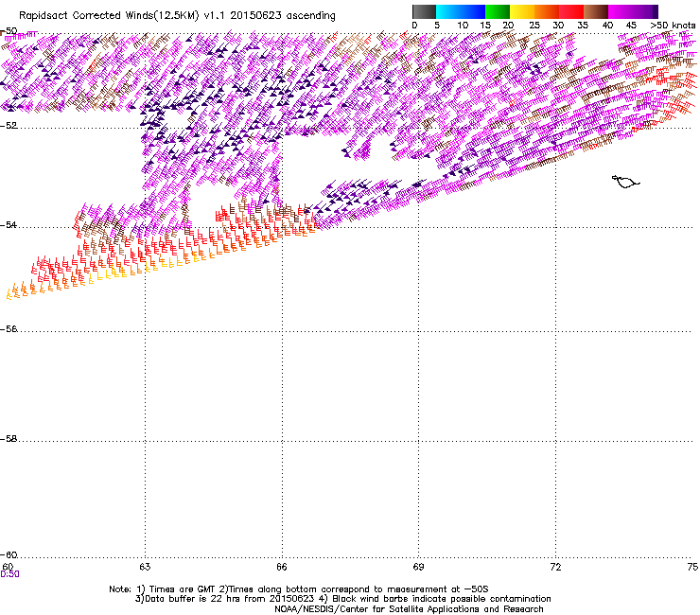
Task: Click the '-58' latitude axis label
Action: [x=8, y=439]
